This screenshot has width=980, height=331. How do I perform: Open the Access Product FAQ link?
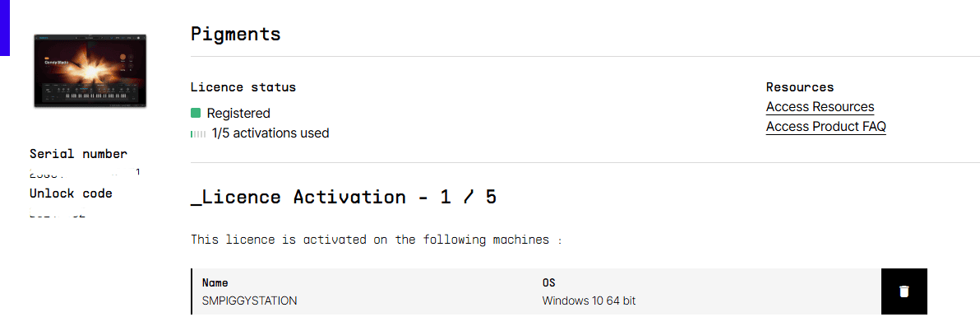pos(826,127)
